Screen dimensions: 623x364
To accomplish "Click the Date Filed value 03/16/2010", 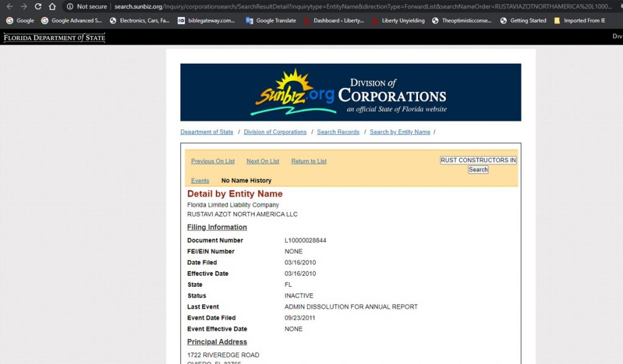I will point(300,263).
